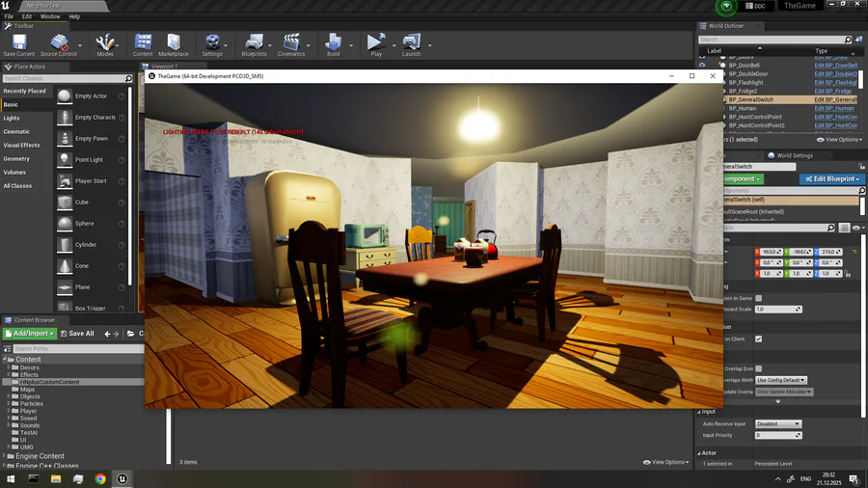The image size is (868, 488).
Task: Select the Empty Character actor icon
Action: 65,118
